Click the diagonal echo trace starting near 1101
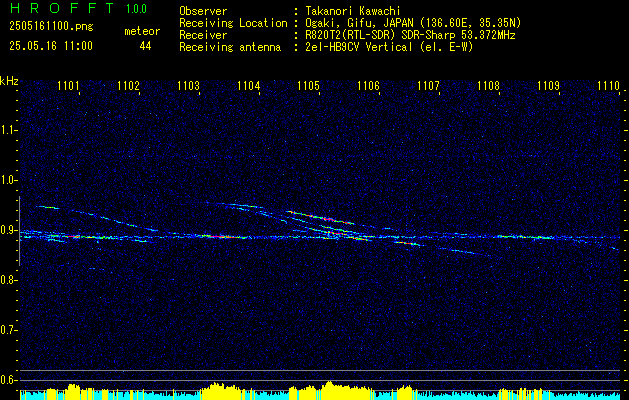Viewport: 629px width, 400px height. point(96,218)
